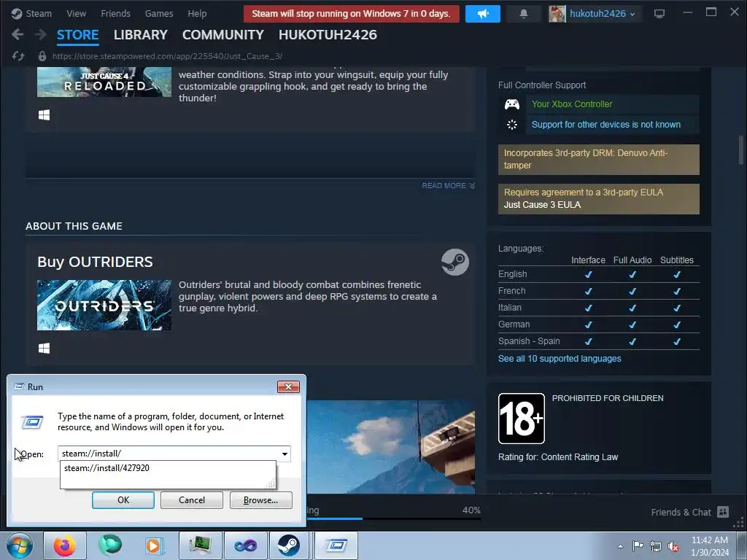Screen dimensions: 747x560
Task: Open the Action Center flag icon
Action: point(638,546)
